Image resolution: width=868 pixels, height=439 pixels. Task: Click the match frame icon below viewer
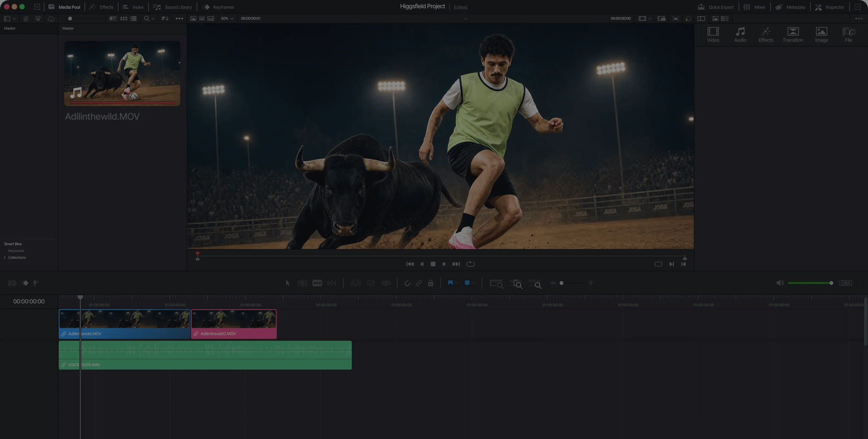(658, 264)
